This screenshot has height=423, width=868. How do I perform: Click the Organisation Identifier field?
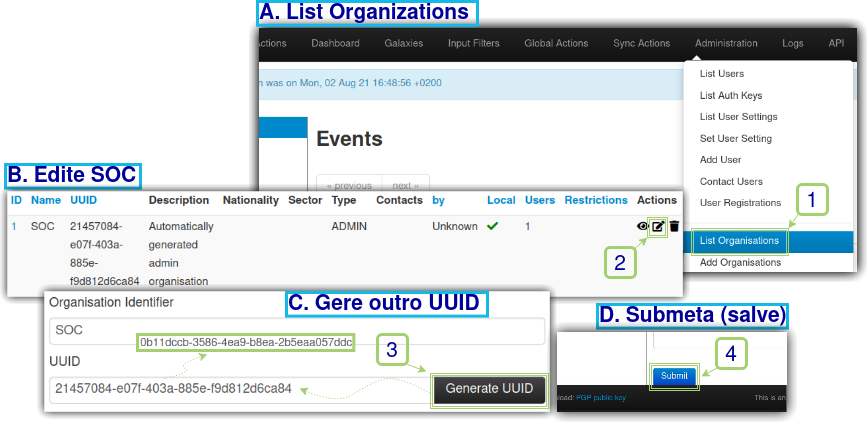click(296, 331)
